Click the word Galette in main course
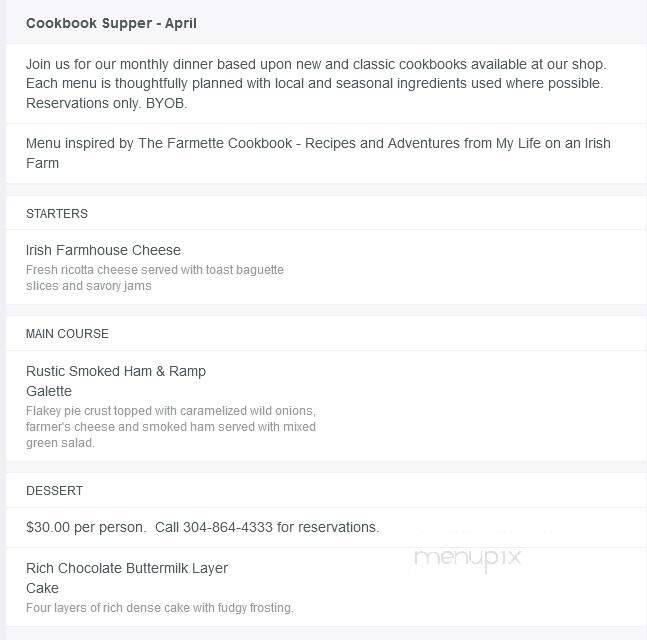647x640 pixels. [x=49, y=391]
